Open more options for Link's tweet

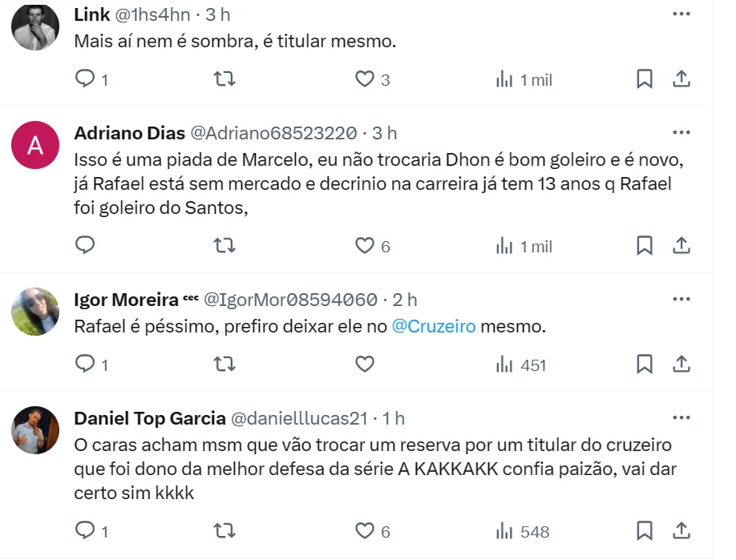[x=681, y=14]
